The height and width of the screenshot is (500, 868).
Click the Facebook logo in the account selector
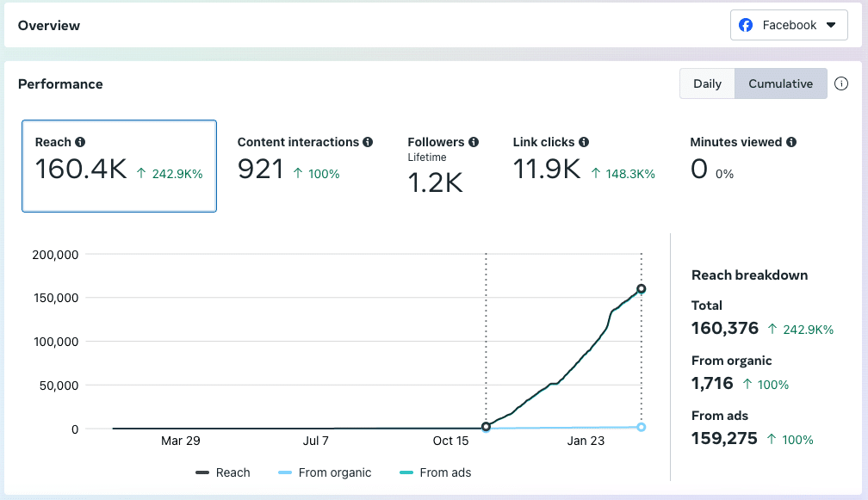(746, 25)
